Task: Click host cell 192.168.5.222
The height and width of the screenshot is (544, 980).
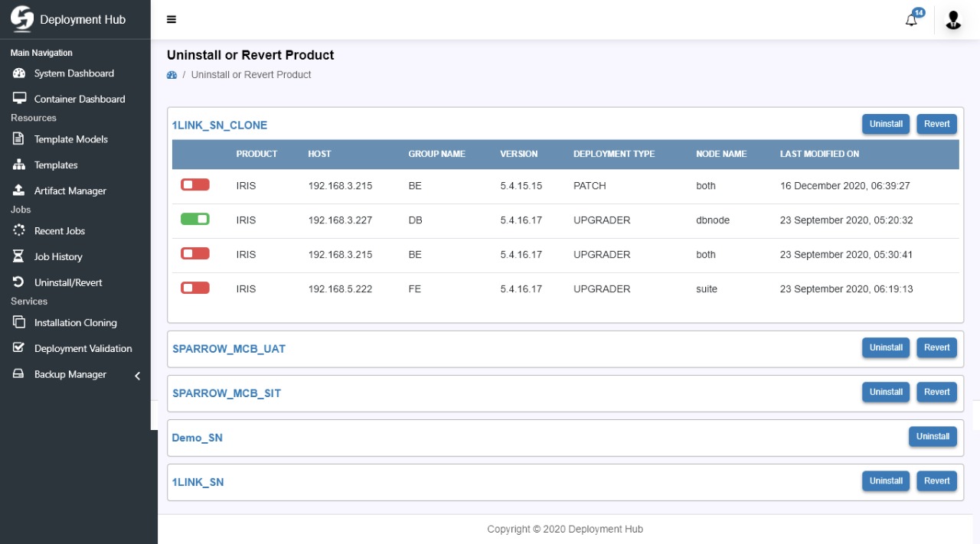Action: click(340, 289)
